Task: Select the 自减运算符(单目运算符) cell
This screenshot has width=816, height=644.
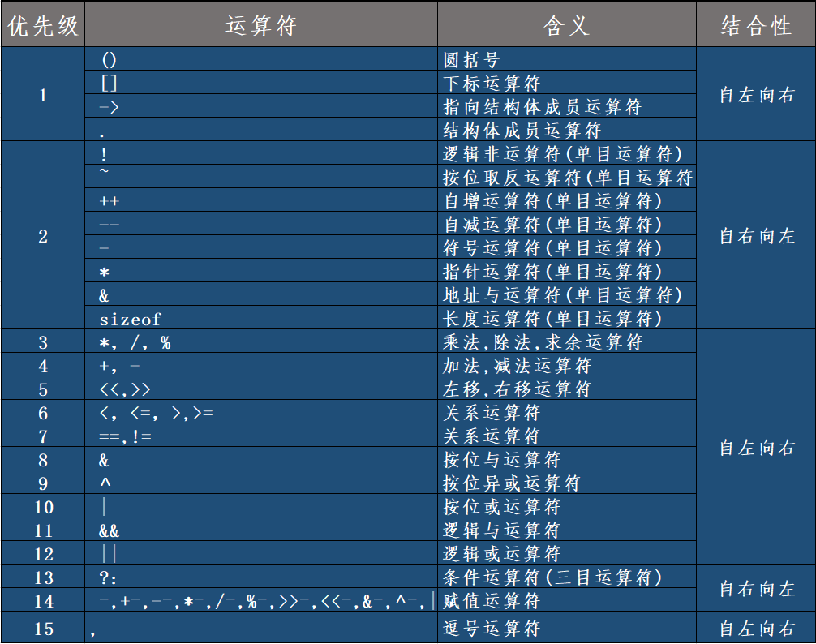Action: [567, 223]
